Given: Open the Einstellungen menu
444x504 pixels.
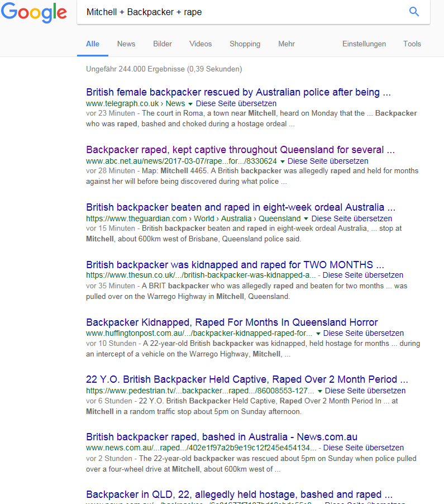Looking at the screenshot, I should [x=364, y=44].
